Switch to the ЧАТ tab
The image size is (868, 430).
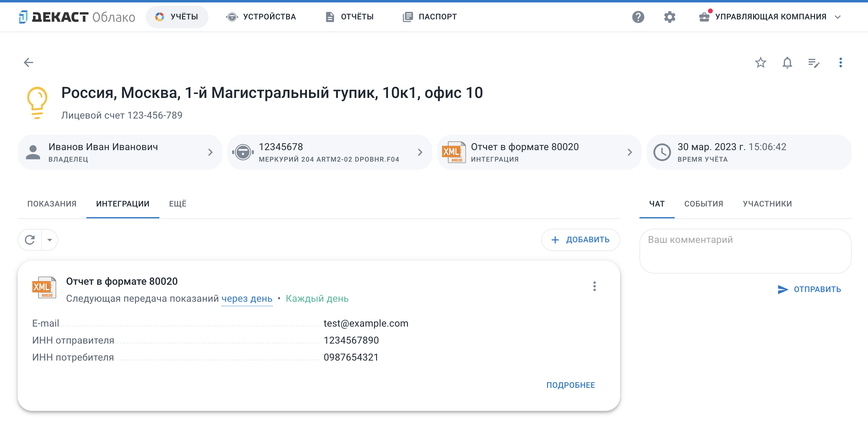point(657,204)
